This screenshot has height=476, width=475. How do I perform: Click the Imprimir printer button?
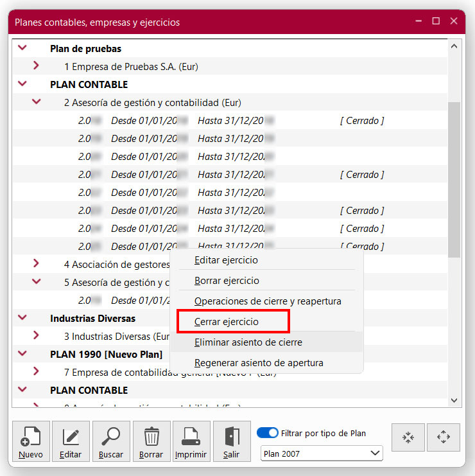(x=191, y=441)
